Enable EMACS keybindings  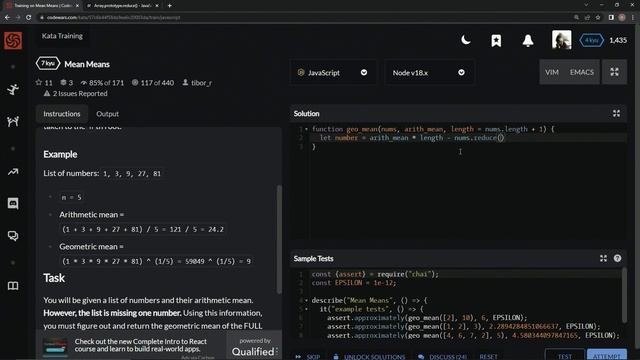coord(582,72)
